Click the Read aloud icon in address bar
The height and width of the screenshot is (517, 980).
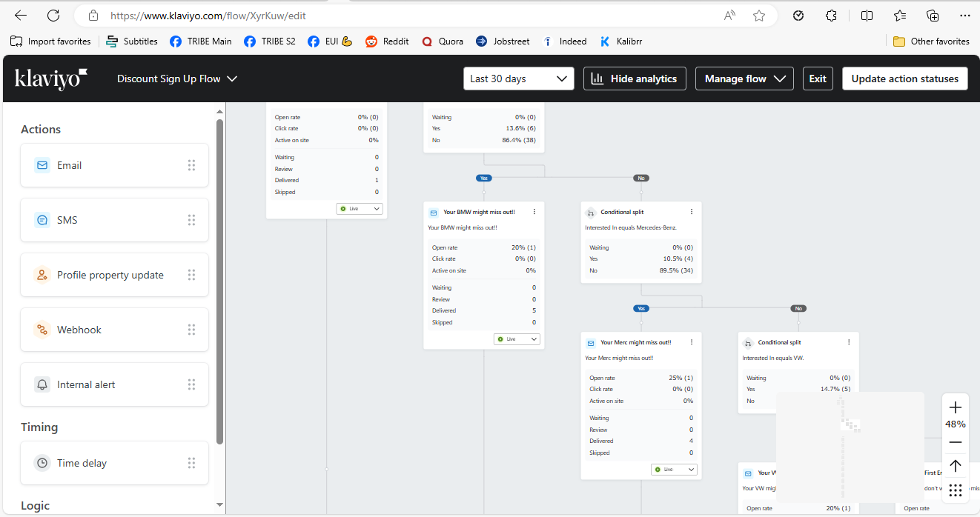click(729, 16)
